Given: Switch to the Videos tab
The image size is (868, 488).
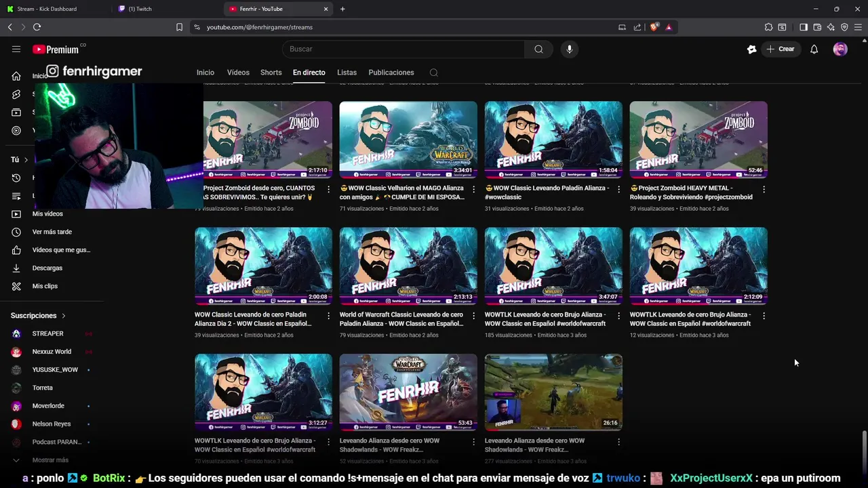Looking at the screenshot, I should (x=238, y=73).
